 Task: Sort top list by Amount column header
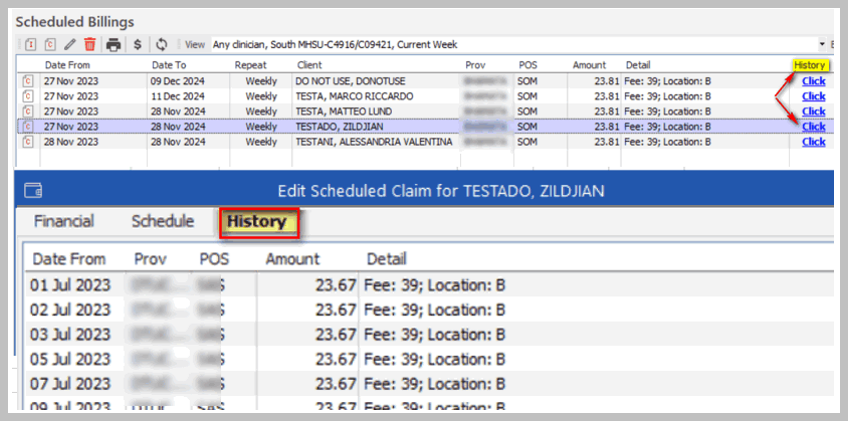click(x=589, y=65)
